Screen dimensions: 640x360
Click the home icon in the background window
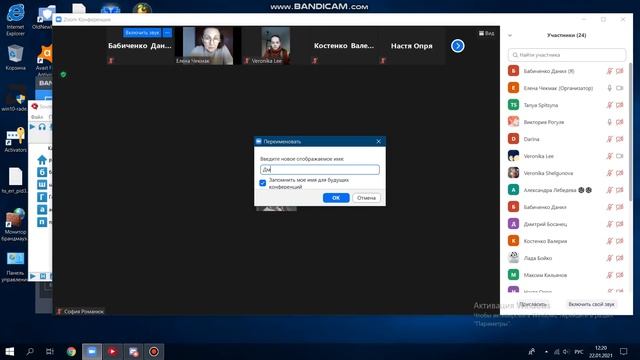(x=42, y=160)
